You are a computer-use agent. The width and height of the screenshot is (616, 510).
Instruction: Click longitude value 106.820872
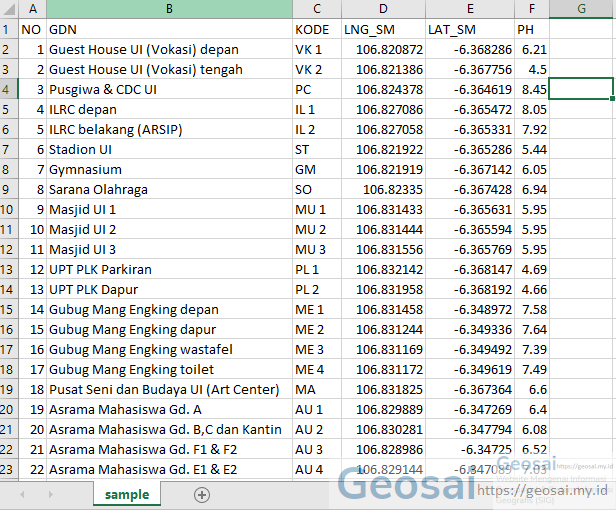(x=383, y=49)
